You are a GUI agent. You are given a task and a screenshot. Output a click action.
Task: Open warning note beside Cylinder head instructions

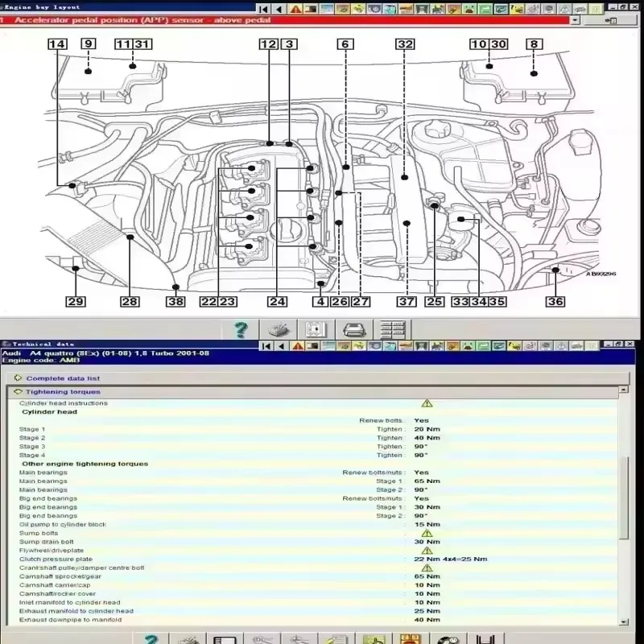(427, 404)
